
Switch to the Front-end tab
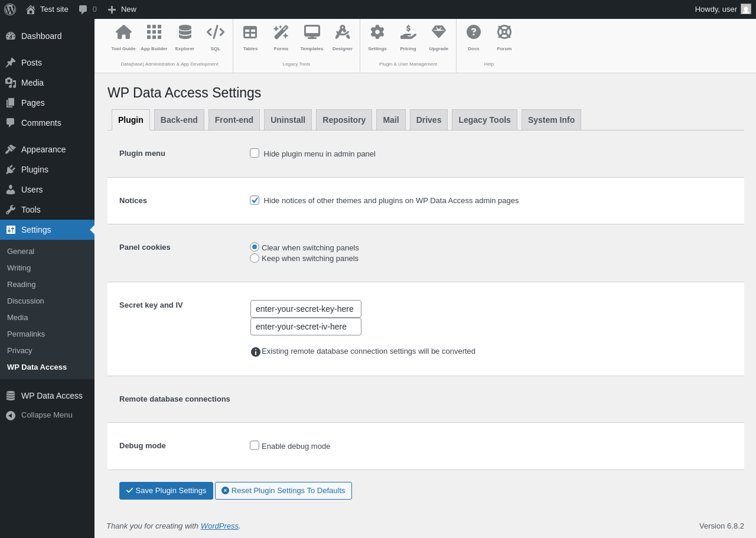click(x=234, y=120)
